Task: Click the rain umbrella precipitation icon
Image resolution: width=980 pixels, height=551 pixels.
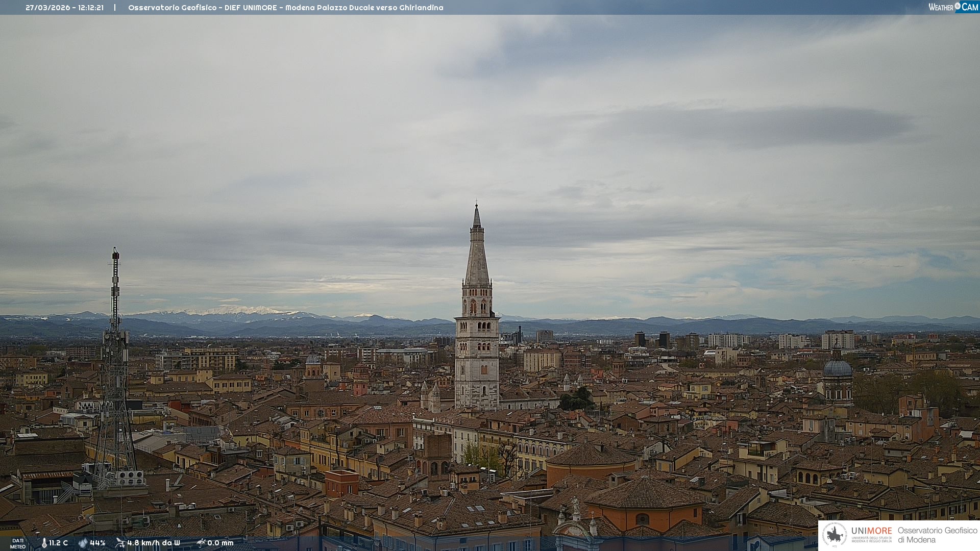Action: pos(201,543)
